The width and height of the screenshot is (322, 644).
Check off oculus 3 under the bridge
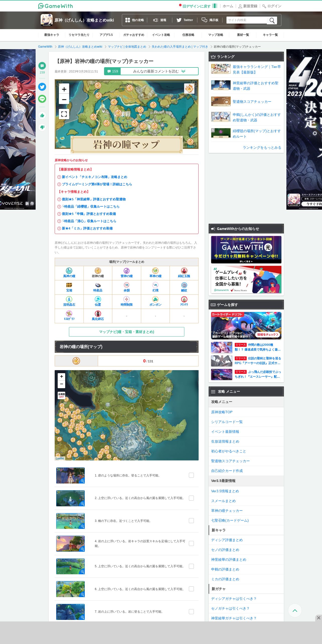tap(191, 521)
